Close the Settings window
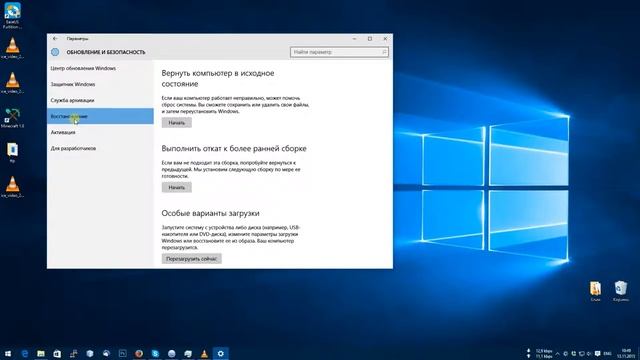Viewport: 640px width, 360px height. 385,39
